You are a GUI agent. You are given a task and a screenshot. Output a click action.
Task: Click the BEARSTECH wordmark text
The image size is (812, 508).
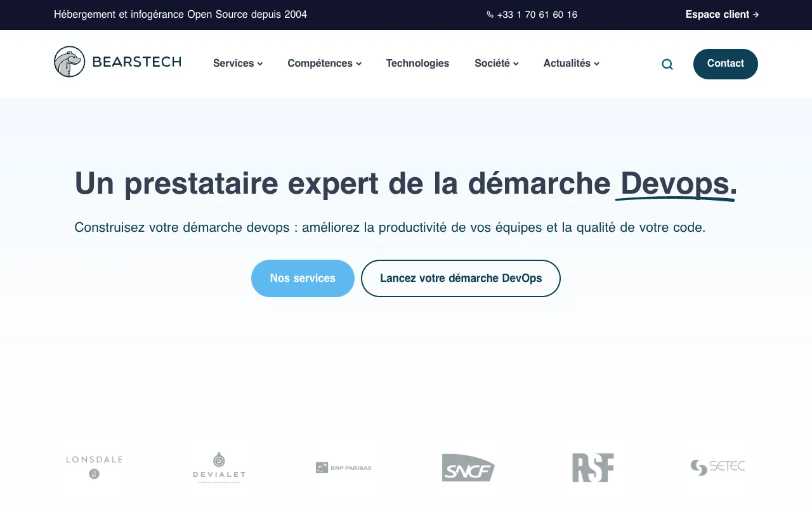tap(137, 62)
